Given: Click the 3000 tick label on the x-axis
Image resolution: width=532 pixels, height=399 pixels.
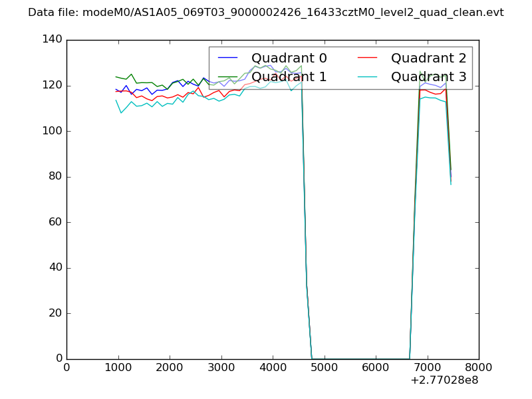Looking at the screenshot, I should point(221,368).
